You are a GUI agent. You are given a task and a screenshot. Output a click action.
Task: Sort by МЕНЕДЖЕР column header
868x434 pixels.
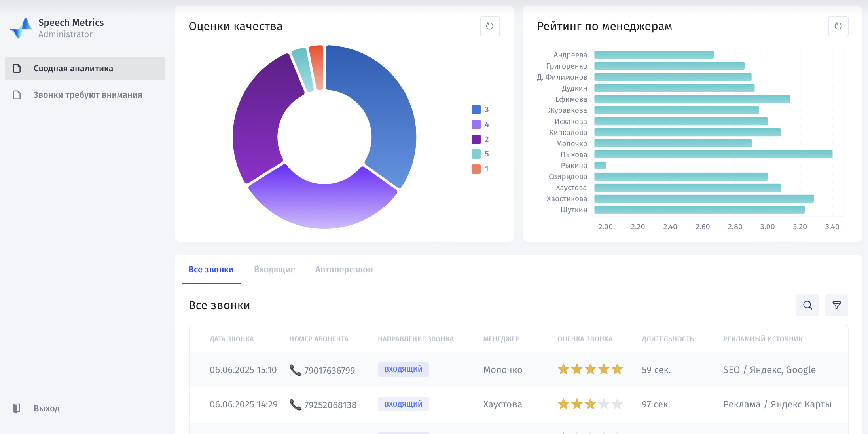coord(501,339)
